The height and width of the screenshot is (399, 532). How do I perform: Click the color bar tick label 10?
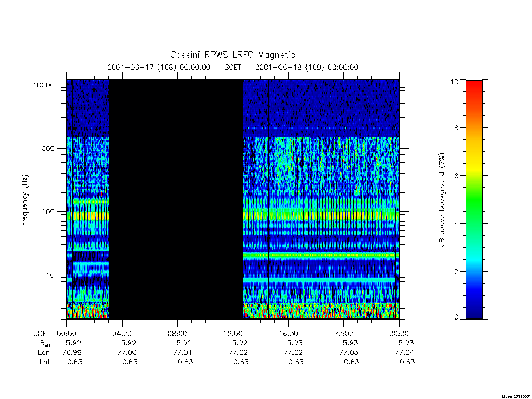454,82
